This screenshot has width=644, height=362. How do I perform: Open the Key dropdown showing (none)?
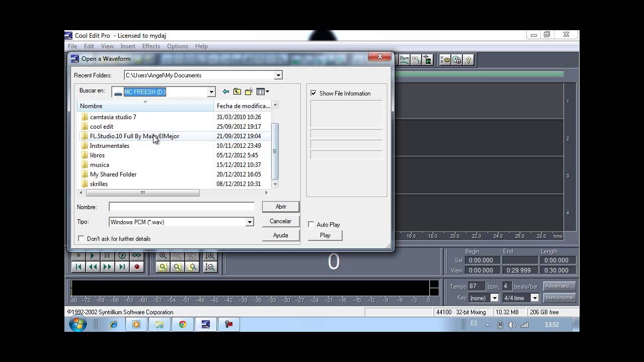(x=494, y=298)
